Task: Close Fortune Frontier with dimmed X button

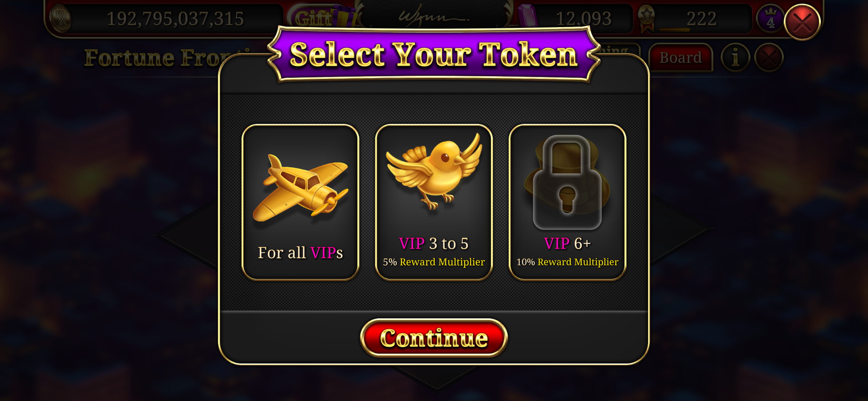Action: (769, 57)
